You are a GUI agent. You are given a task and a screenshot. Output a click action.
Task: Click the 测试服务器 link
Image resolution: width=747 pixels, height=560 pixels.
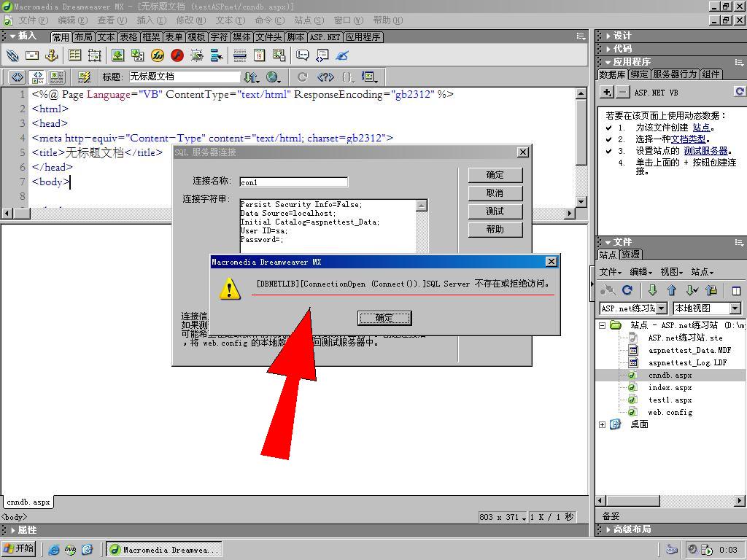(x=705, y=151)
